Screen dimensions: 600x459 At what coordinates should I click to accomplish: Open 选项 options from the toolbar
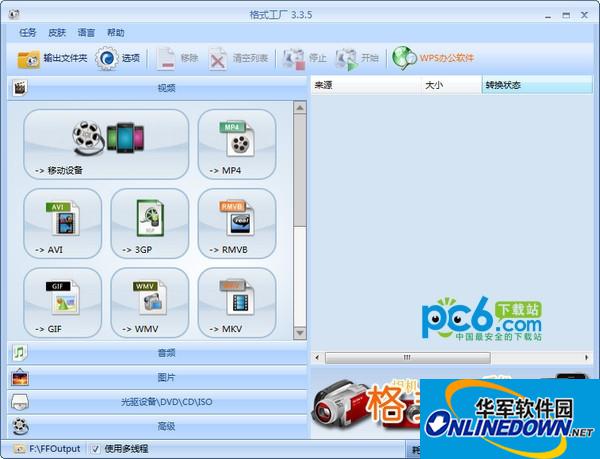(x=119, y=59)
